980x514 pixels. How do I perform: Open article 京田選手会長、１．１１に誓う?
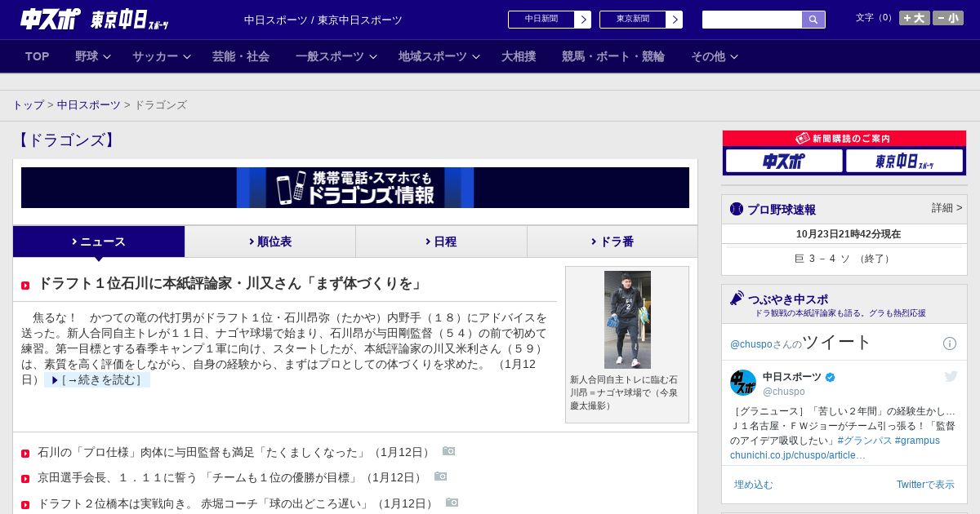[231, 477]
